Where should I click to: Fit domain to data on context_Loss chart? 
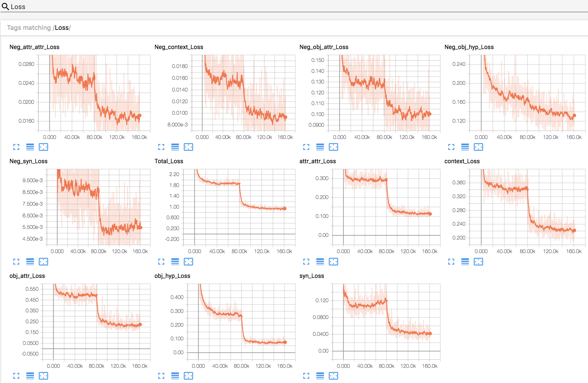pos(478,262)
